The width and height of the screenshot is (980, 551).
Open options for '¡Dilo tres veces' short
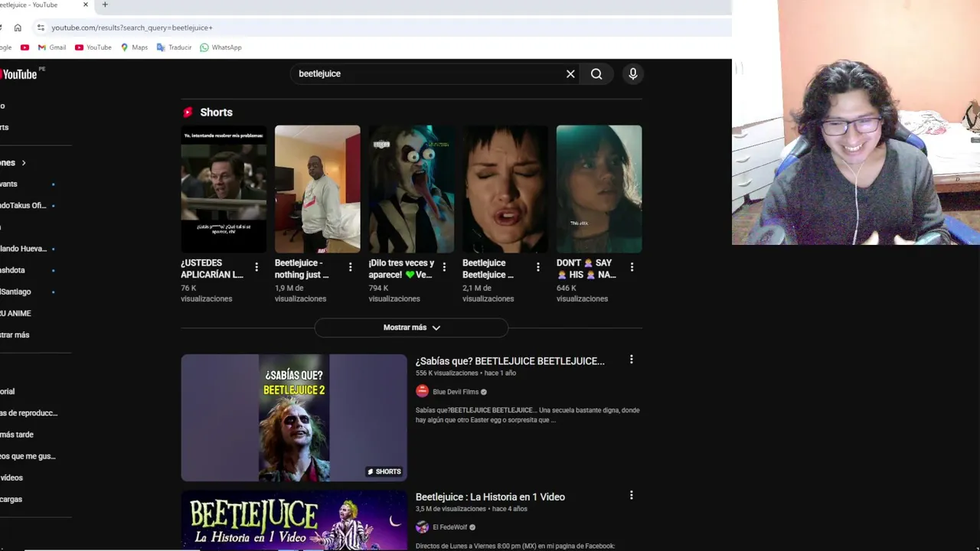[x=444, y=267]
